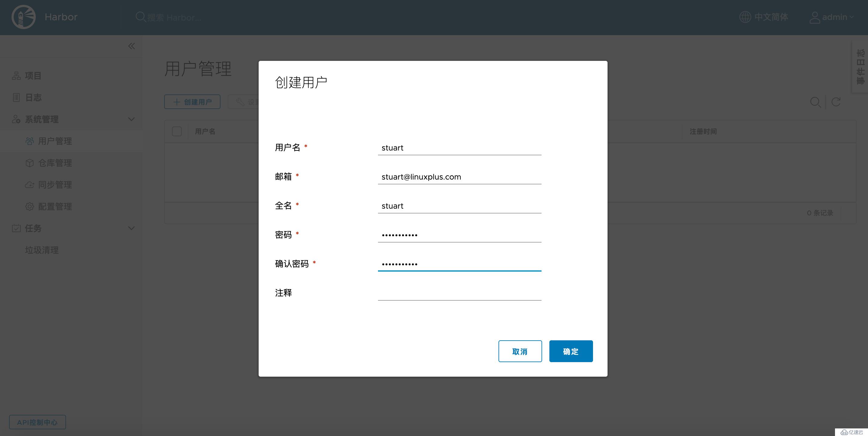Click the 0 条记录 footer text

pyautogui.click(x=820, y=213)
